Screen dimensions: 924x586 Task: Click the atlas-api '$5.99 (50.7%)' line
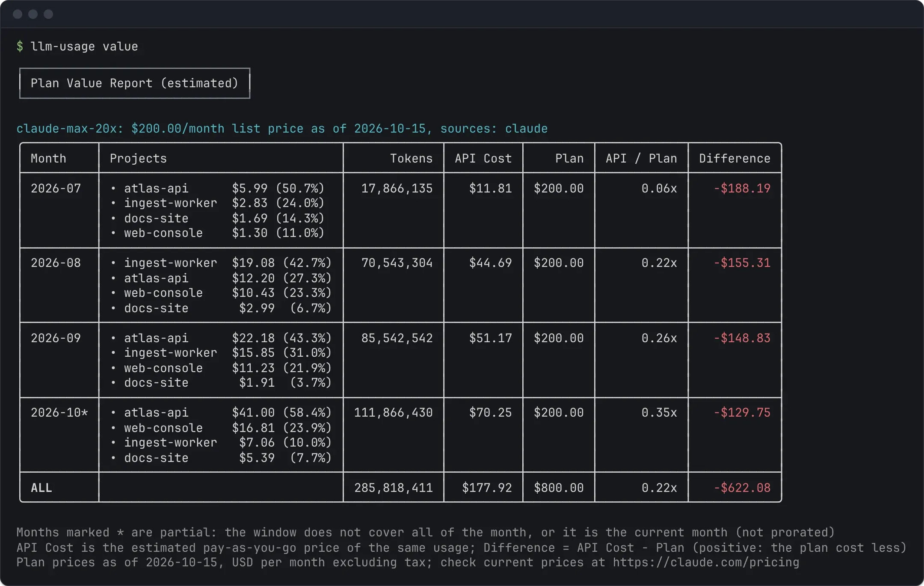point(218,188)
